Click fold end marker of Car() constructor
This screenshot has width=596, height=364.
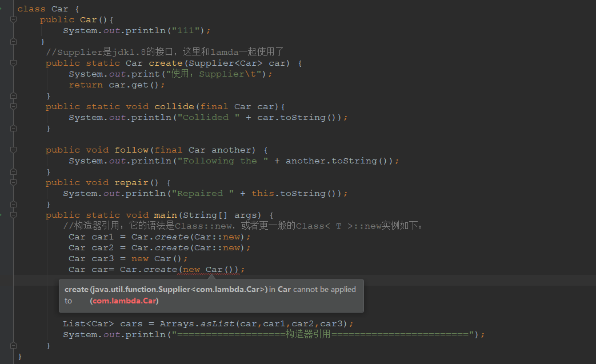point(13,41)
